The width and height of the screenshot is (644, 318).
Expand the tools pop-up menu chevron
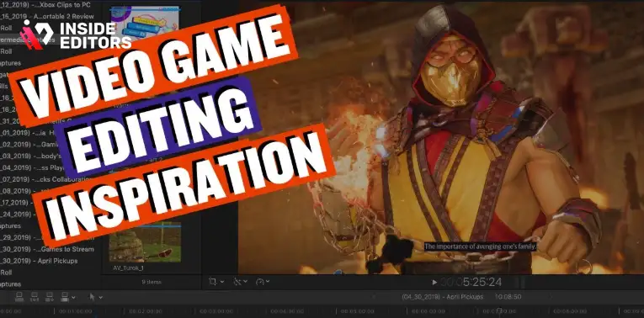(101, 297)
